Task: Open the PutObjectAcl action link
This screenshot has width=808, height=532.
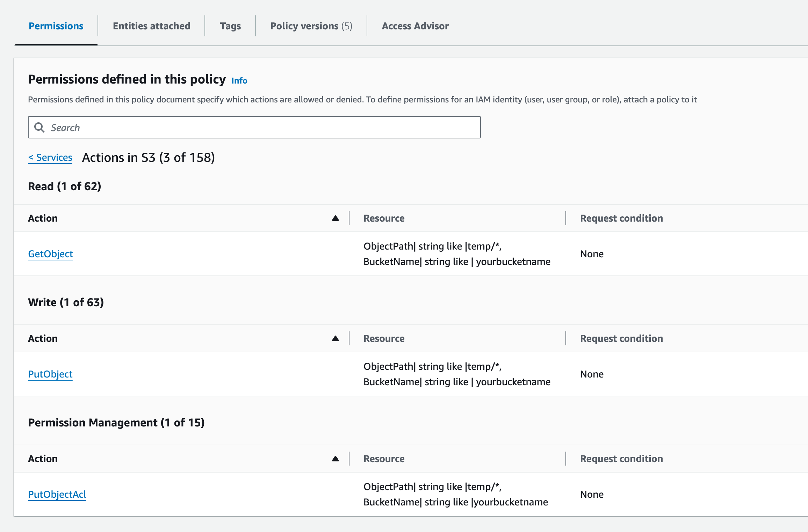Action: tap(57, 494)
